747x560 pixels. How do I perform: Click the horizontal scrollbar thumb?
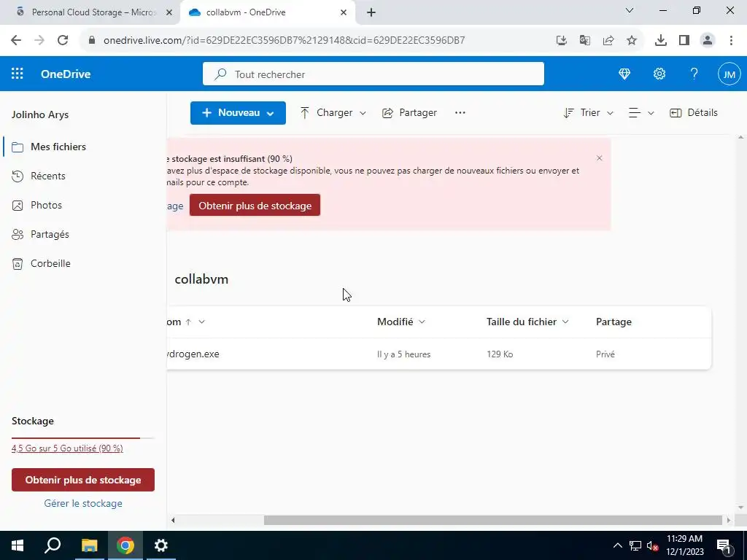493,521
